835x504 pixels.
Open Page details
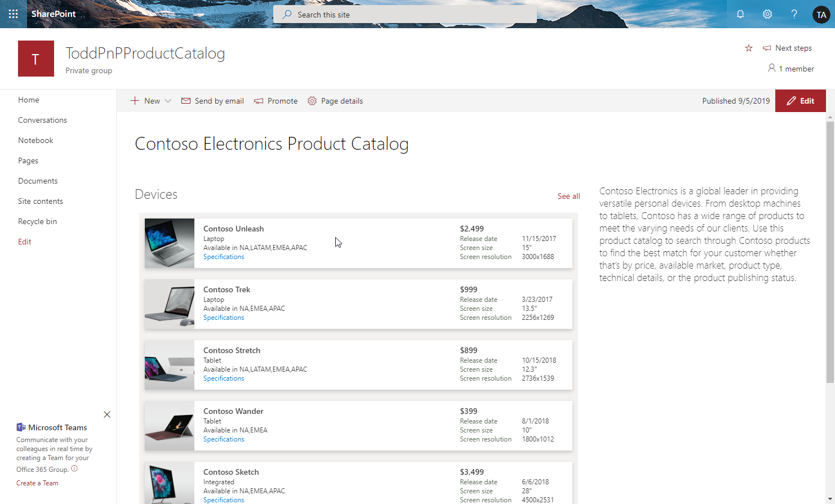[x=335, y=101]
